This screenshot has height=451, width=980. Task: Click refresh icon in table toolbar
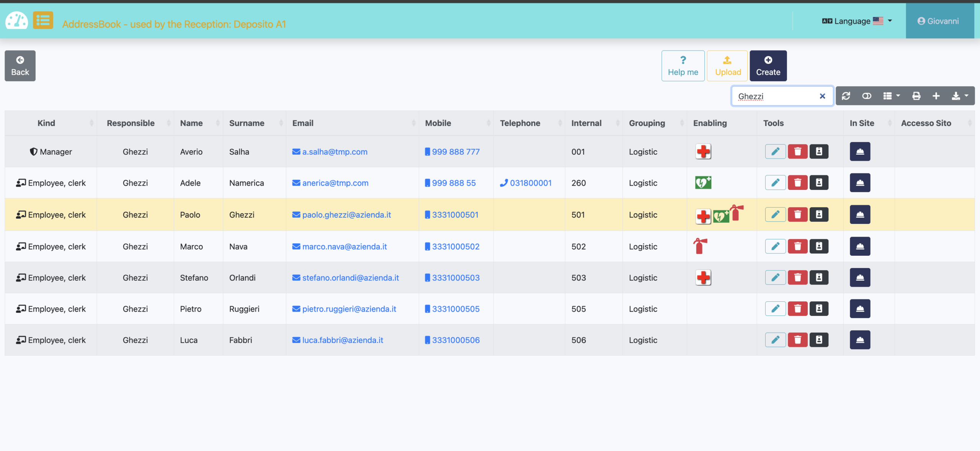tap(846, 96)
